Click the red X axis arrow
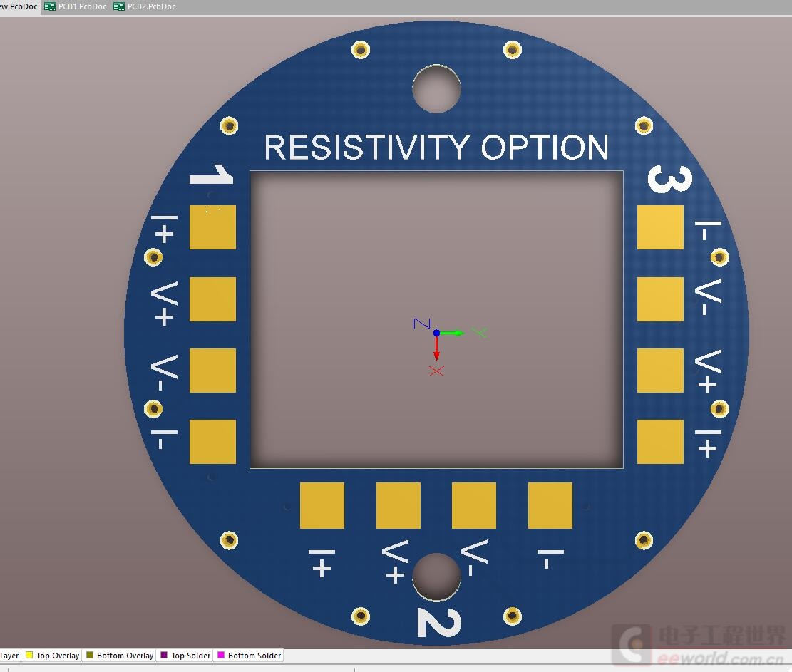The height and width of the screenshot is (672, 792). pos(436,349)
